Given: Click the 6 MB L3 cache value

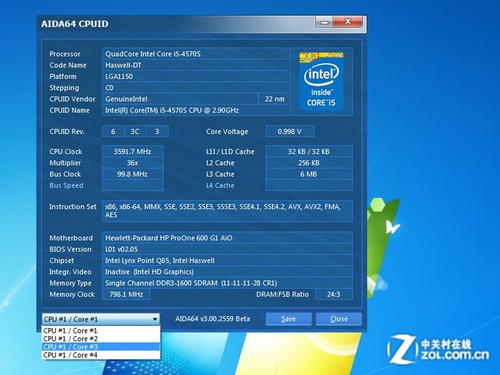Looking at the screenshot, I should [309, 174].
